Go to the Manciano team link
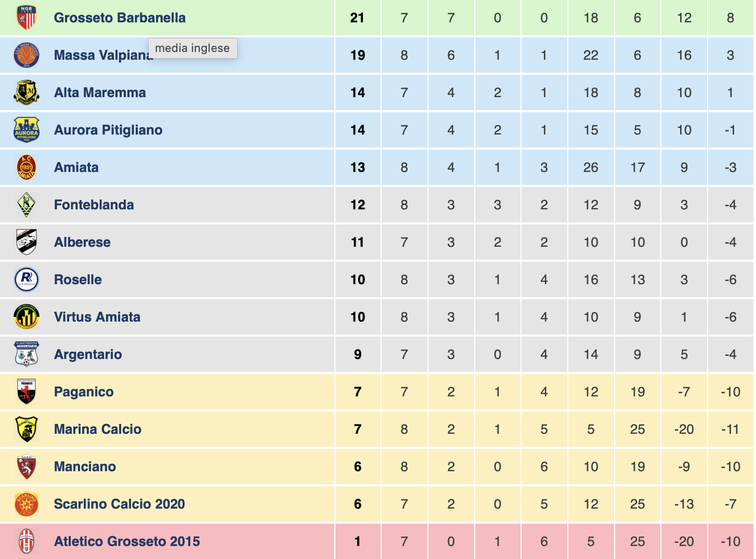Image resolution: width=756 pixels, height=559 pixels. click(x=85, y=467)
